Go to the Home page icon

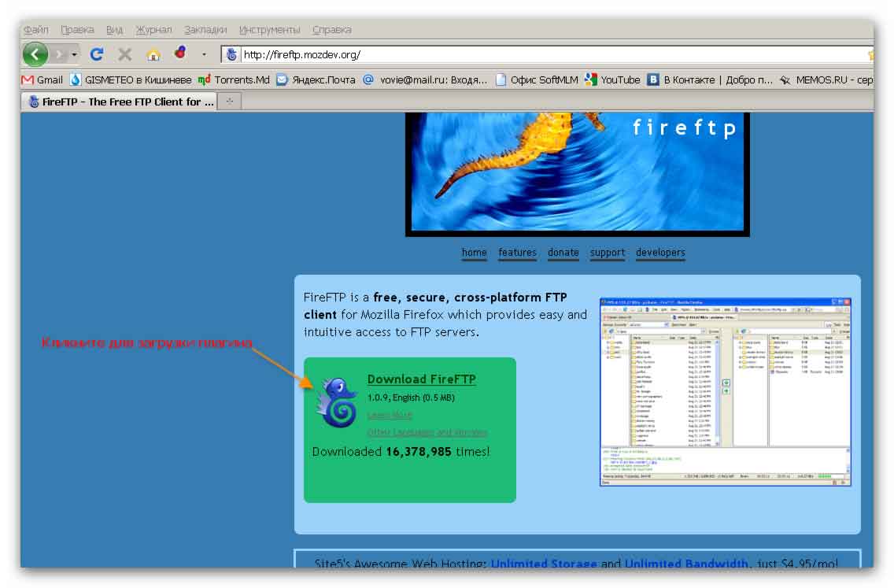[153, 55]
